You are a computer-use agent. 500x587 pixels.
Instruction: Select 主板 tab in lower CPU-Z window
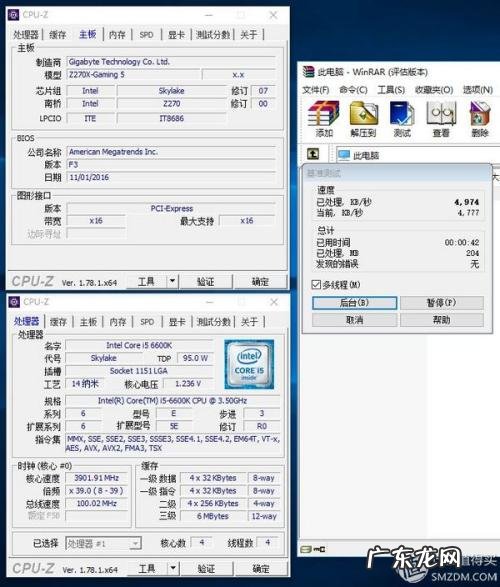pyautogui.click(x=88, y=322)
